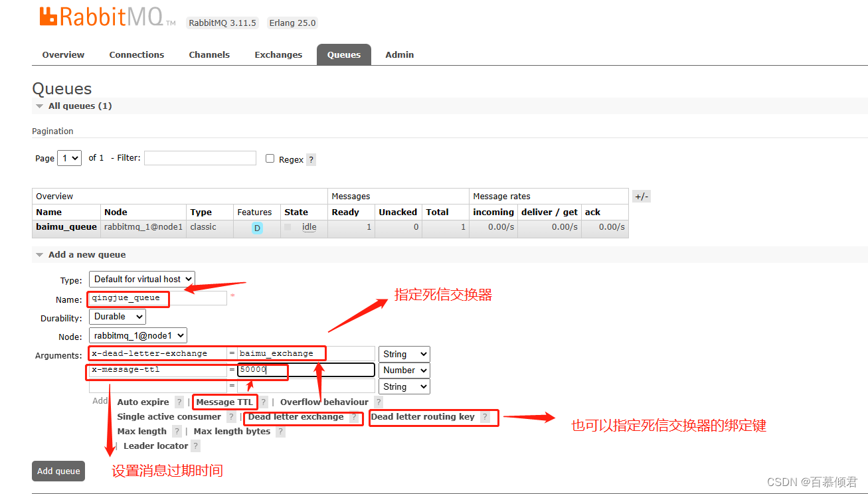Click help icon for Auto expire
The height and width of the screenshot is (494, 868).
pos(179,402)
